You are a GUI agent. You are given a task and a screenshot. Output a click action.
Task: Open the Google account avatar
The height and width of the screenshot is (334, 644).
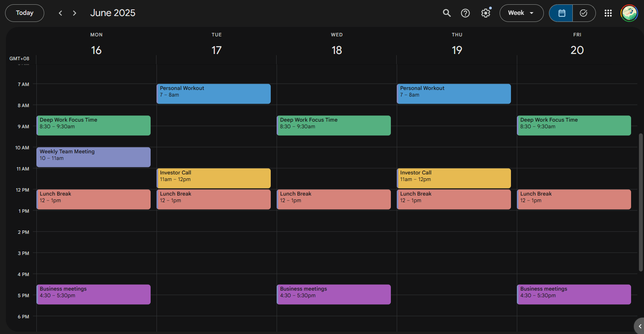coord(629,13)
